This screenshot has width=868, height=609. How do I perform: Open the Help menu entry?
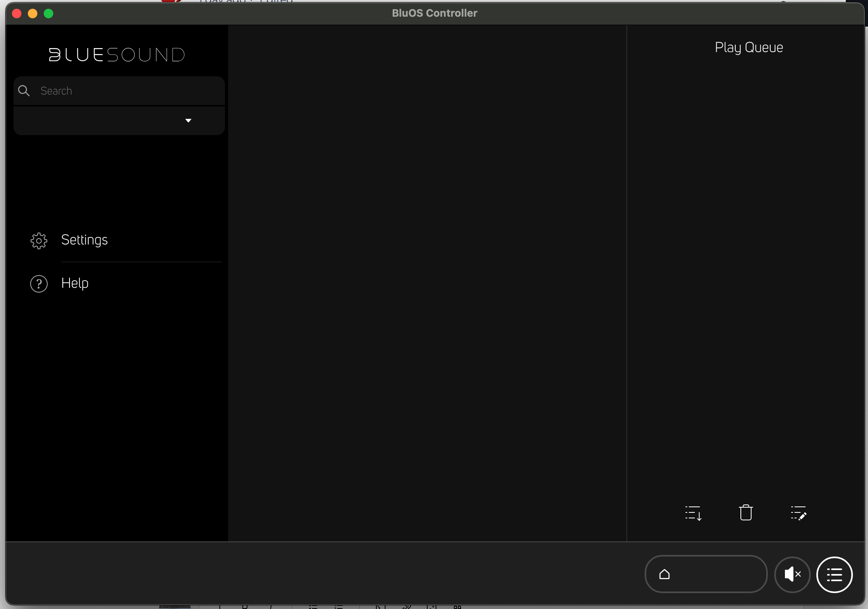(x=75, y=283)
